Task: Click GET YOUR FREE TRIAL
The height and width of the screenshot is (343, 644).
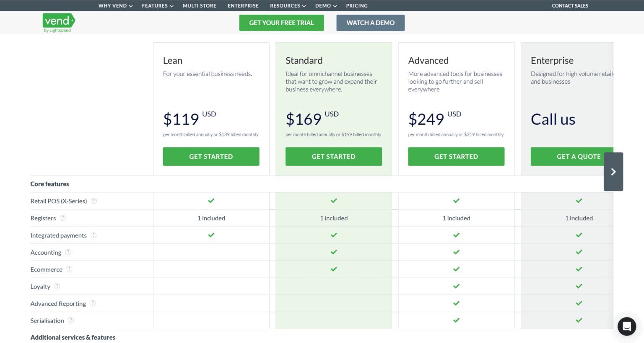Action: click(281, 23)
